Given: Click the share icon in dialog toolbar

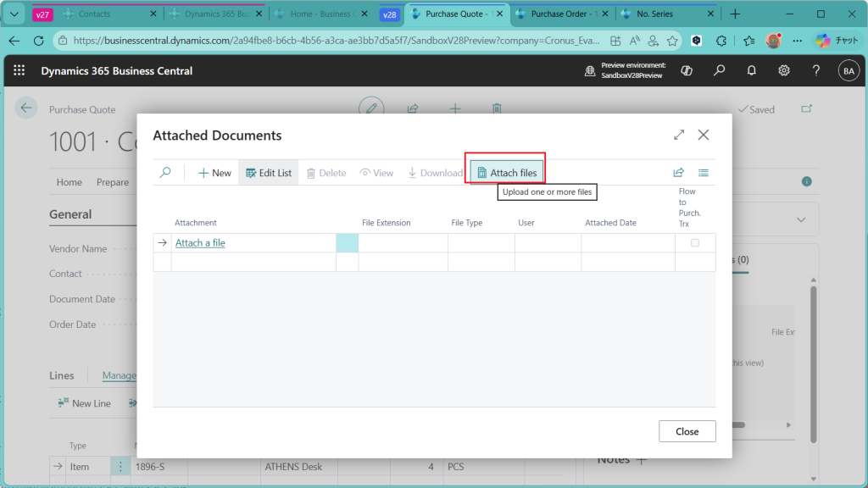Looking at the screenshot, I should (678, 173).
